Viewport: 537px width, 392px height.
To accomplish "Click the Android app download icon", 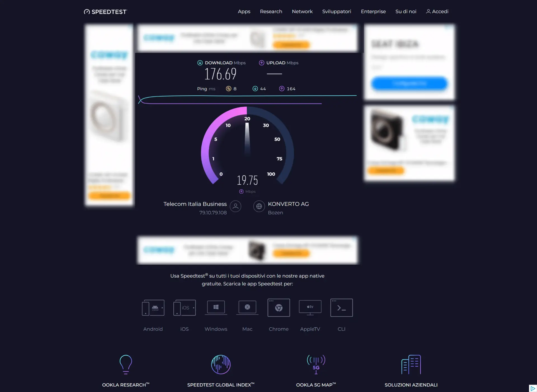I will coord(153,307).
